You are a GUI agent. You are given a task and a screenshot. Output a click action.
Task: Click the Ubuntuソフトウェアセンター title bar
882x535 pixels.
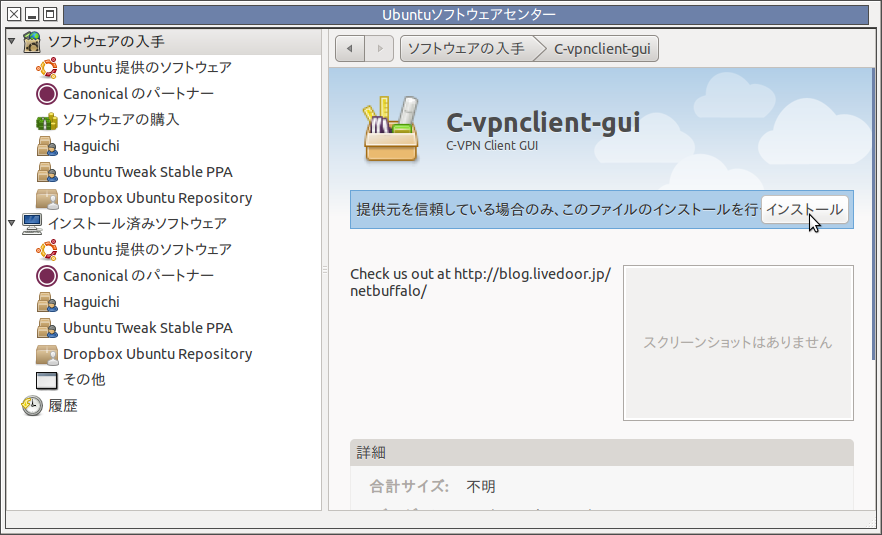pos(466,15)
